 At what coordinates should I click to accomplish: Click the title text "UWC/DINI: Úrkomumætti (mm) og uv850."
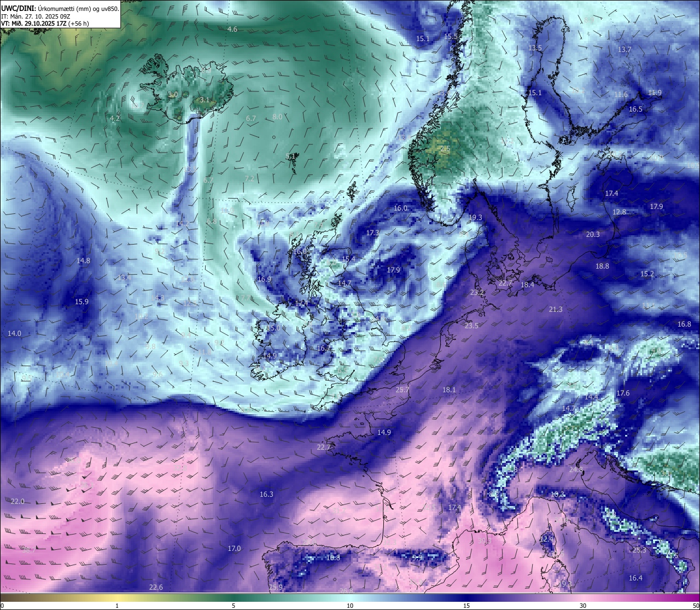(x=60, y=9)
